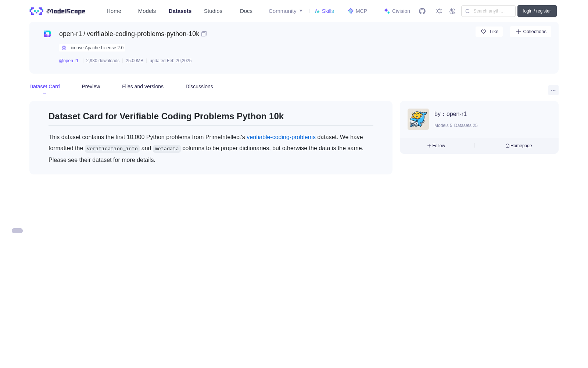Switch language with the translate icon
The width and height of the screenshot is (588, 368).
click(453, 11)
